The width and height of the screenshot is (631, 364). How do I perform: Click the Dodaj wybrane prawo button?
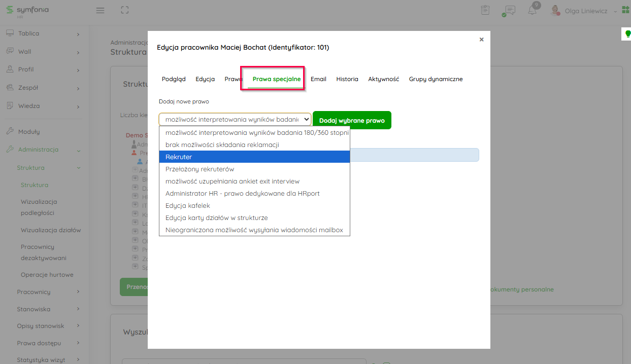352,121
